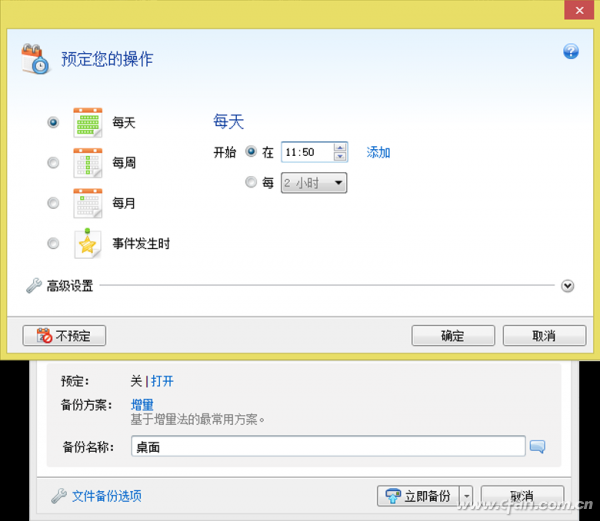This screenshot has height=521, width=600.
Task: Click 取消 in the schedule dialog
Action: pos(544,336)
